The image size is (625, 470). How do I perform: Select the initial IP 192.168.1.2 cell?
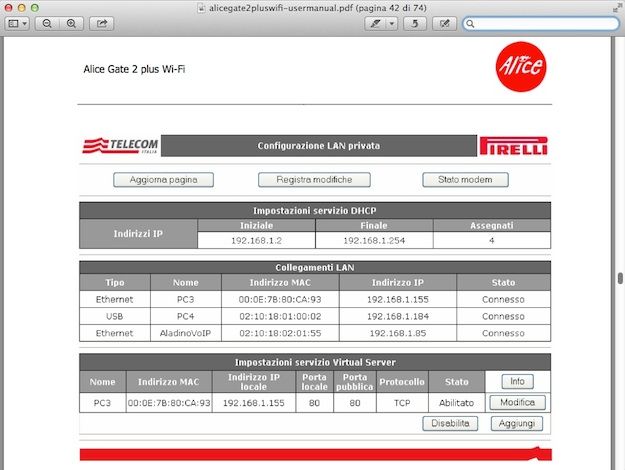[x=256, y=241]
